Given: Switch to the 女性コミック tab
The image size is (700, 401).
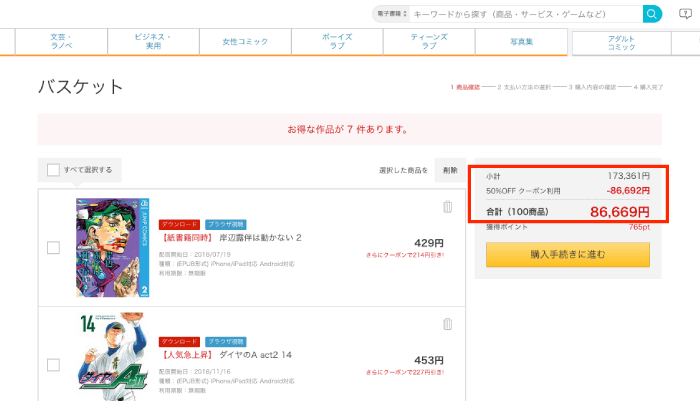Looking at the screenshot, I should coord(244,41).
